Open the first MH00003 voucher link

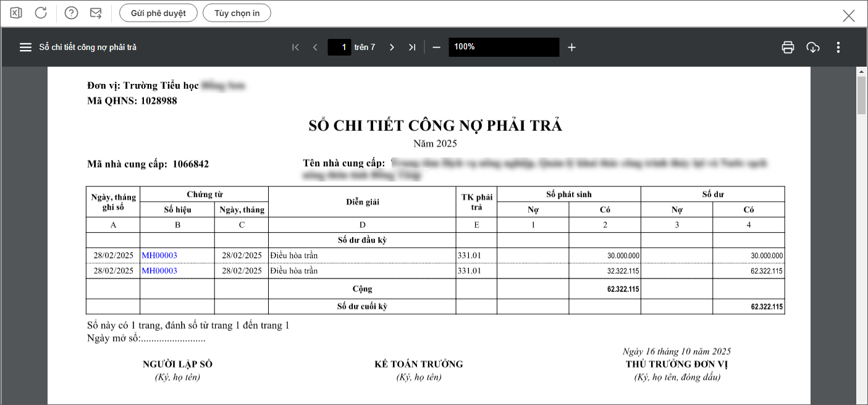(159, 256)
